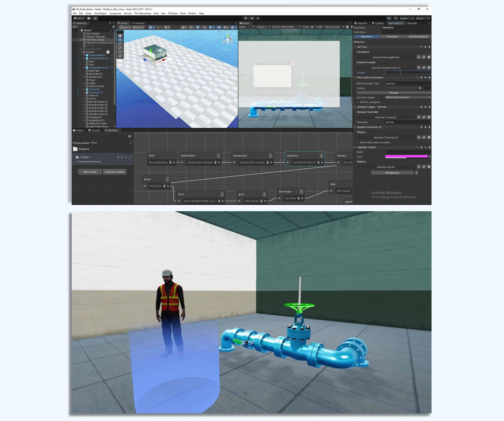Uncheck Wait for completion

click(x=358, y=102)
